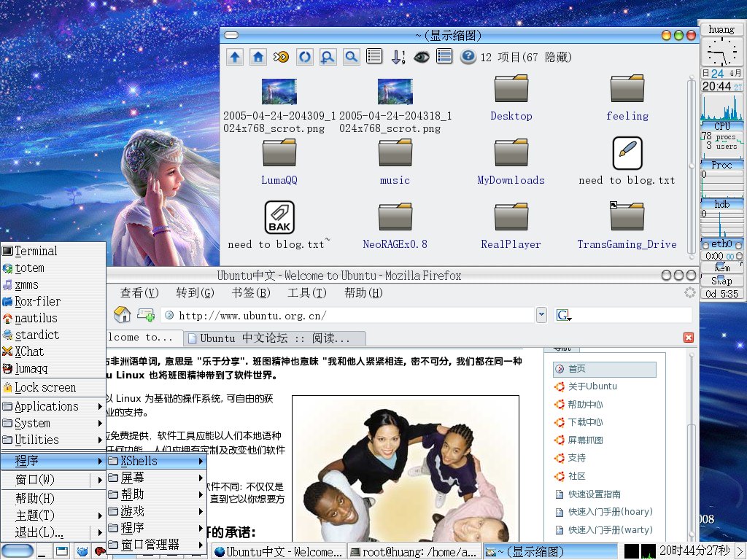
Task: Open the LumaQQ folder
Action: pos(279,163)
